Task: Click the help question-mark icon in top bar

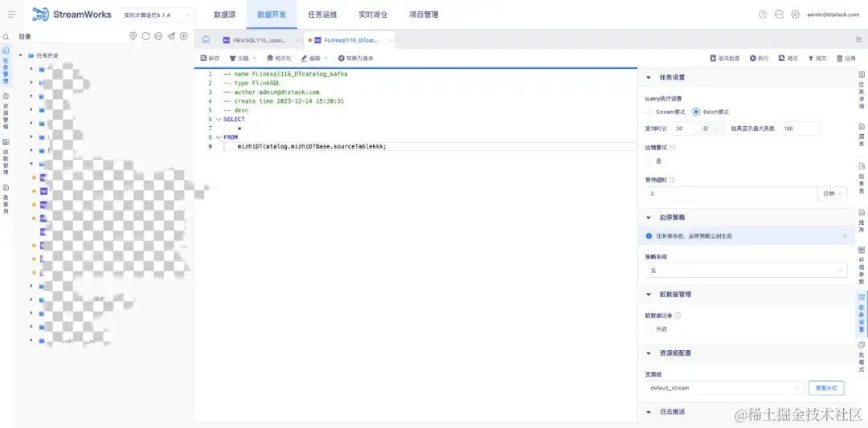Action: pyautogui.click(x=763, y=15)
